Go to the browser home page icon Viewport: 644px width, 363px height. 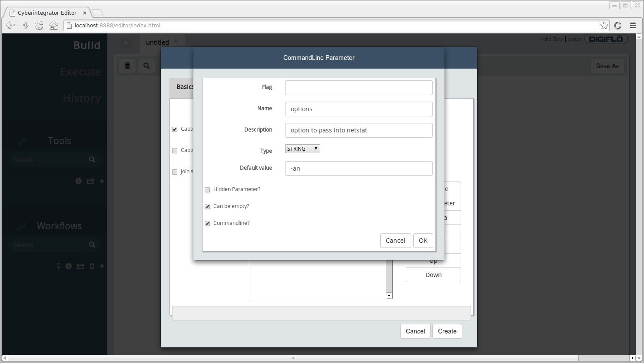tap(53, 25)
